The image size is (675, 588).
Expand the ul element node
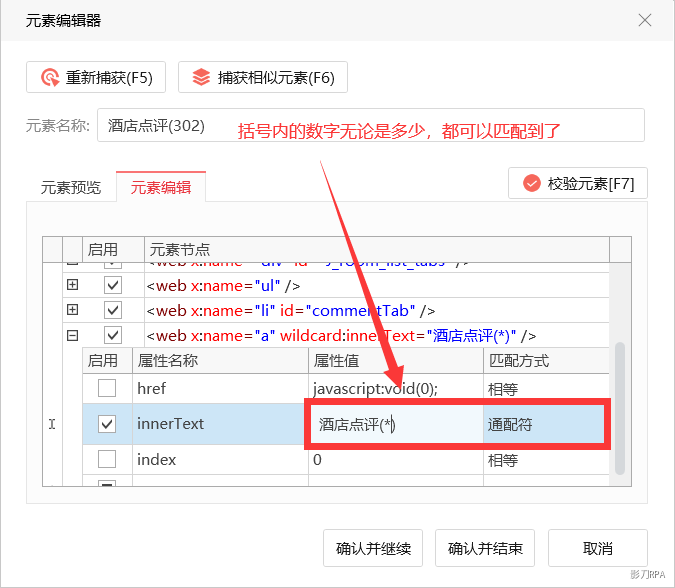tap(72, 286)
